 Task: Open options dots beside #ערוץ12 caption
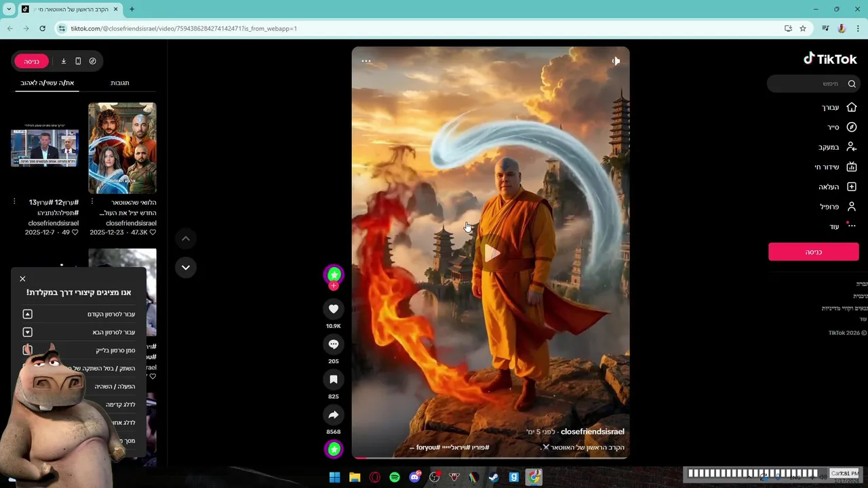(x=14, y=202)
